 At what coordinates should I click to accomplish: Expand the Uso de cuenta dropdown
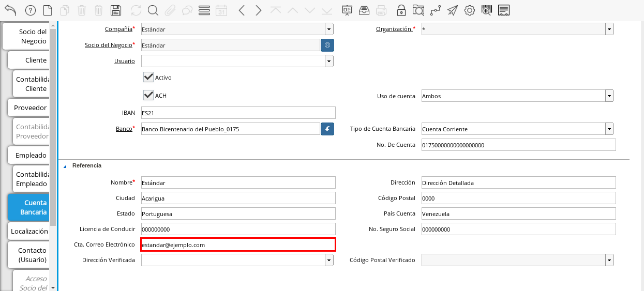[x=609, y=96]
